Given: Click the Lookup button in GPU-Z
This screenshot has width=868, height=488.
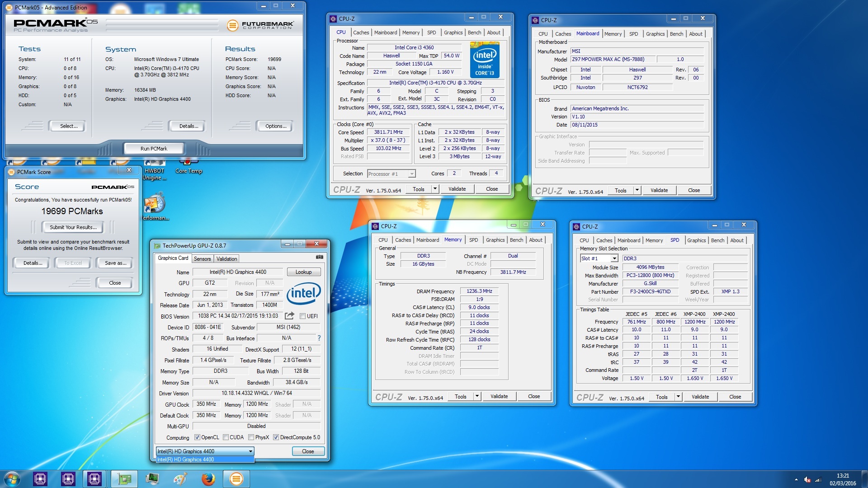Looking at the screenshot, I should (x=303, y=272).
